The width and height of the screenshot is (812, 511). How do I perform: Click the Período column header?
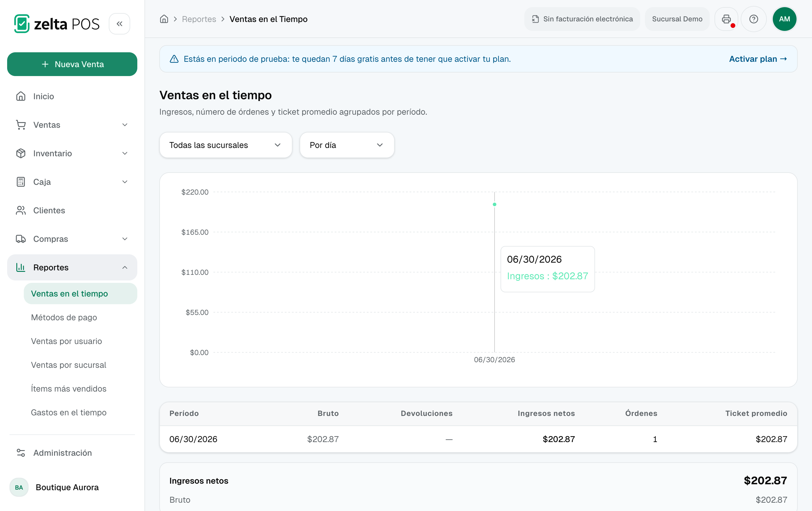tap(184, 413)
